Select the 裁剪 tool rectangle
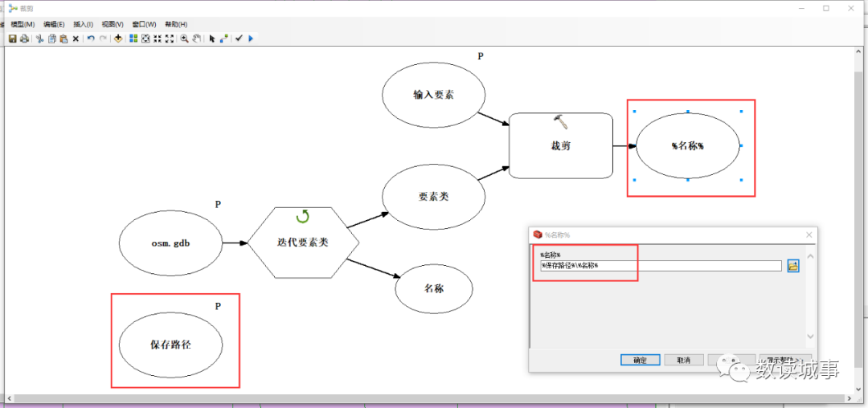This screenshot has width=868, height=408. pyautogui.click(x=561, y=146)
